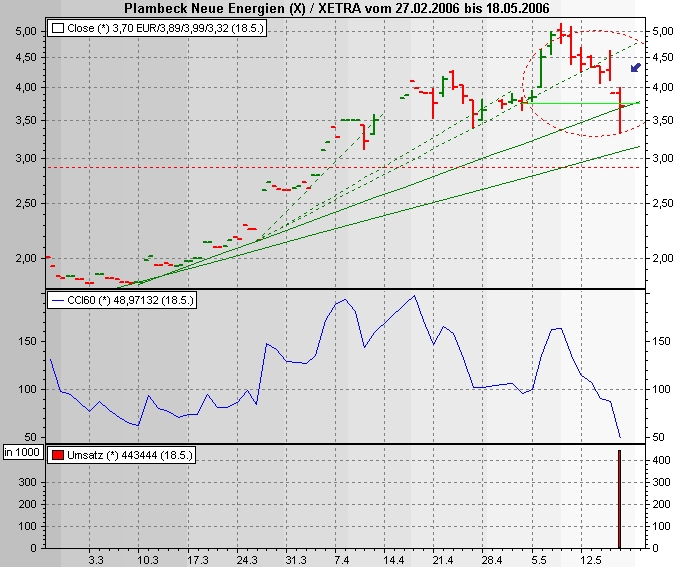The width and height of the screenshot is (674, 568).
Task: Click the 5,00 price label on left axis
Action: tap(26, 31)
